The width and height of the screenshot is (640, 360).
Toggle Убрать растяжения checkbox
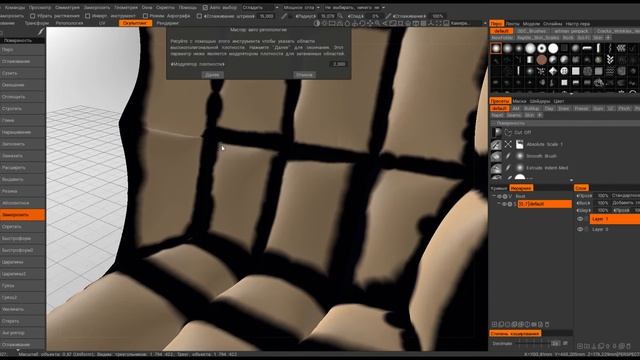[33, 16]
